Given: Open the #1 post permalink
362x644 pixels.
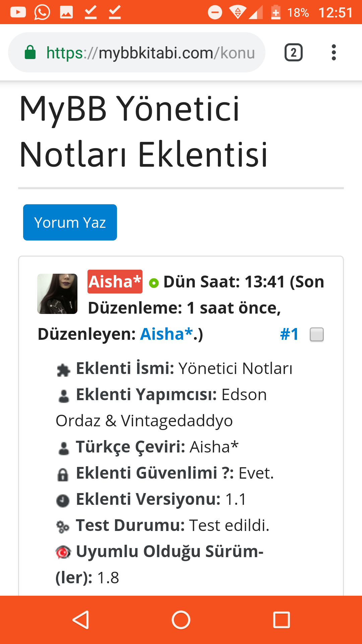Looking at the screenshot, I should coord(289,334).
